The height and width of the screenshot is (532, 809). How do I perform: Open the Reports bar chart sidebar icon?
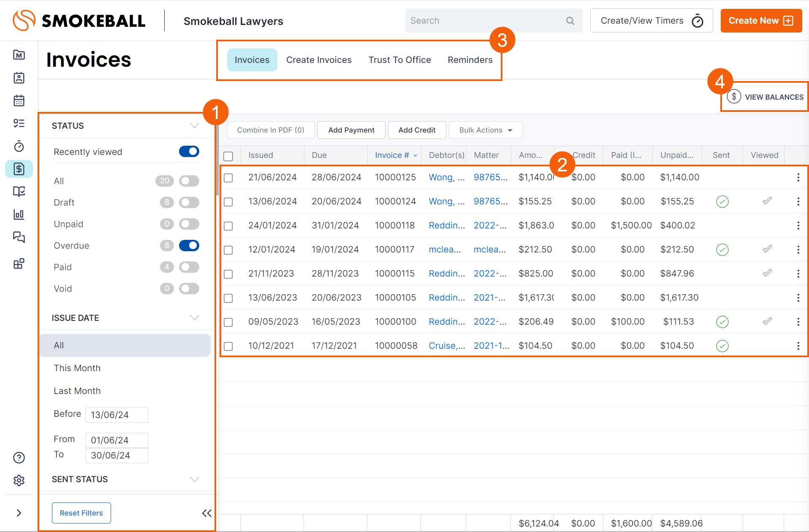pos(19,214)
